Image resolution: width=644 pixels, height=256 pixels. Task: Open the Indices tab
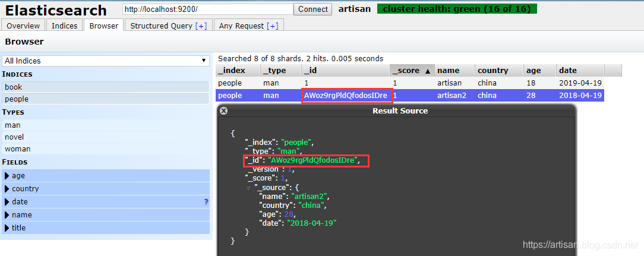point(64,26)
